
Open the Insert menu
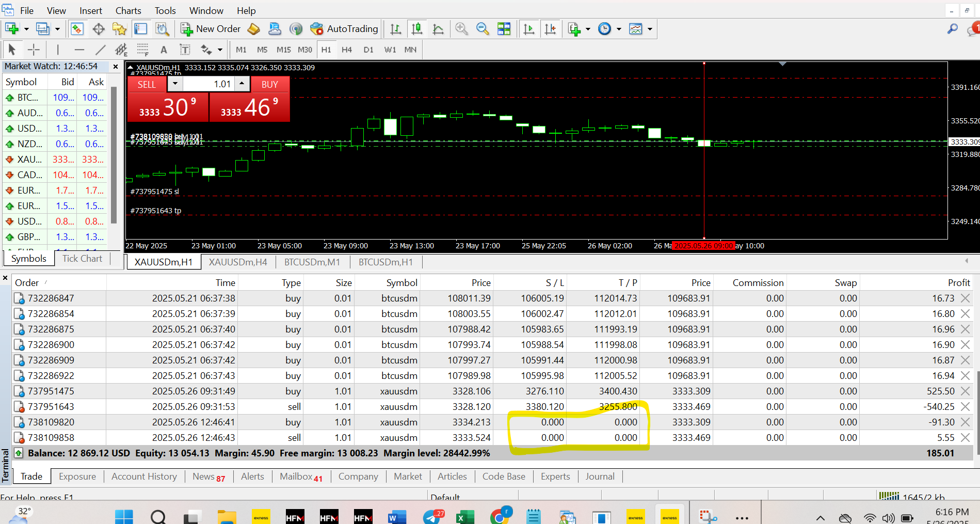(x=91, y=10)
